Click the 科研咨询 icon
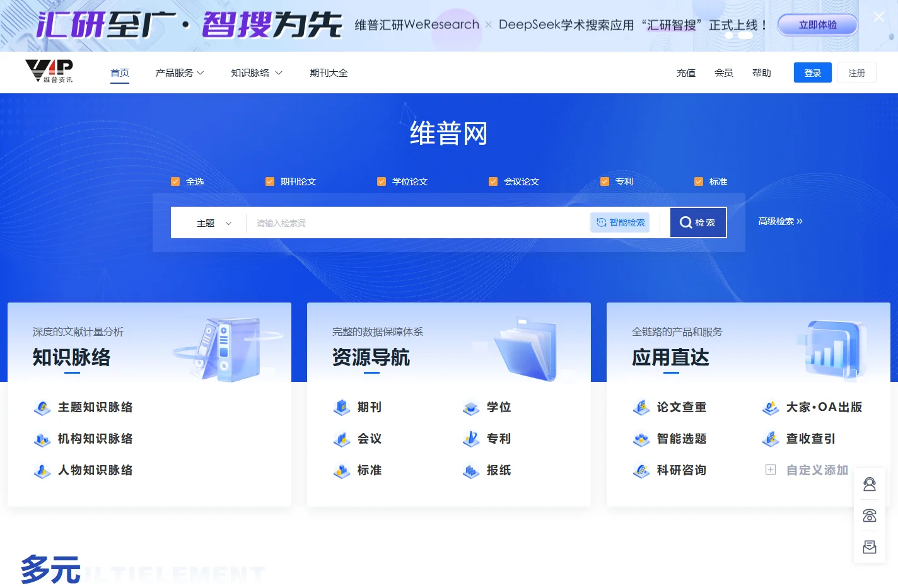The width and height of the screenshot is (898, 588). [641, 471]
